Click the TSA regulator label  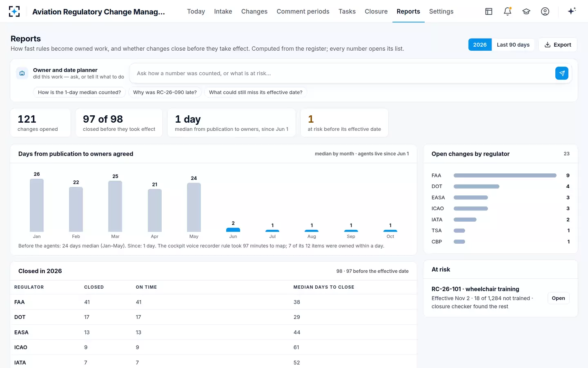point(437,231)
